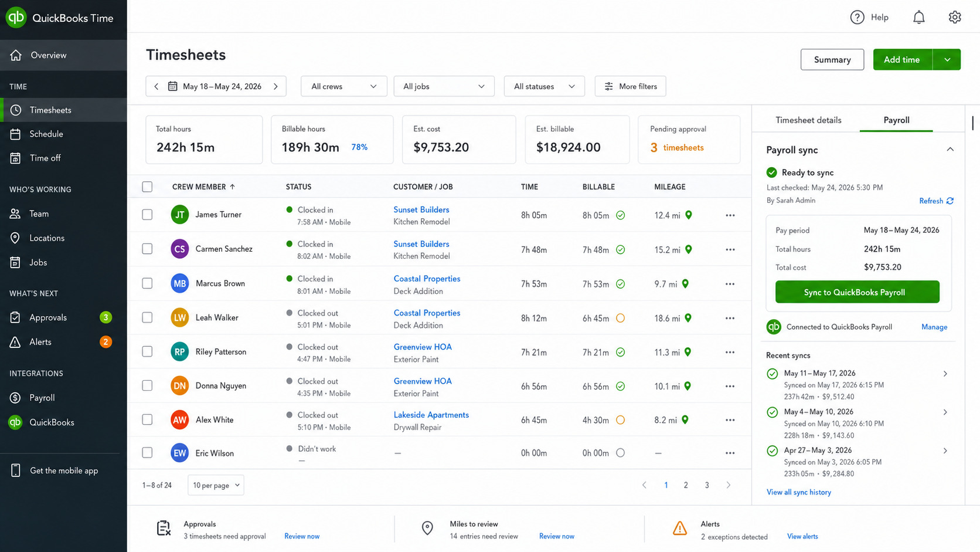Image resolution: width=980 pixels, height=552 pixels.
Task: Click the Miles to review pin icon
Action: [x=428, y=529]
